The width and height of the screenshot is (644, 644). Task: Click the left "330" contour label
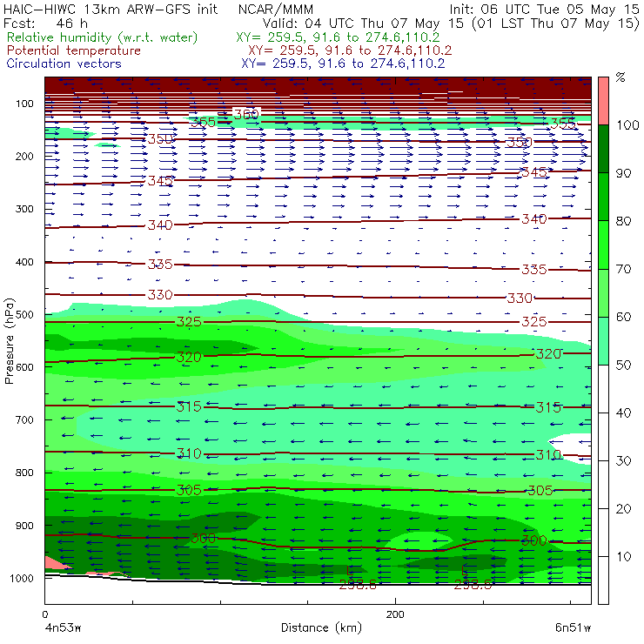[x=160, y=294]
